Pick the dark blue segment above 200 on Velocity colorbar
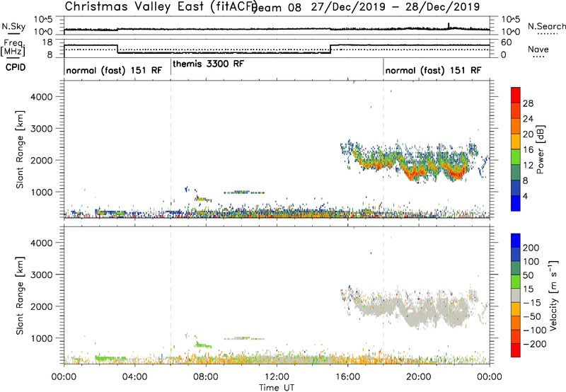 point(516,241)
